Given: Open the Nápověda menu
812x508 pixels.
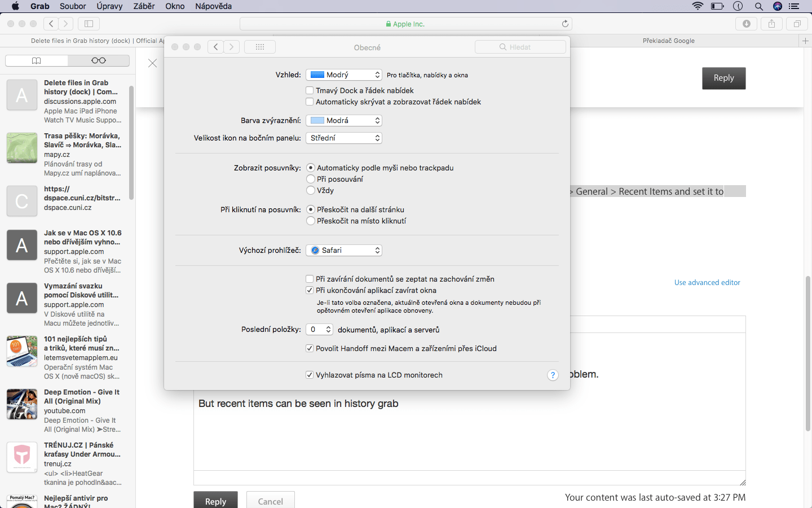Looking at the screenshot, I should [x=214, y=6].
